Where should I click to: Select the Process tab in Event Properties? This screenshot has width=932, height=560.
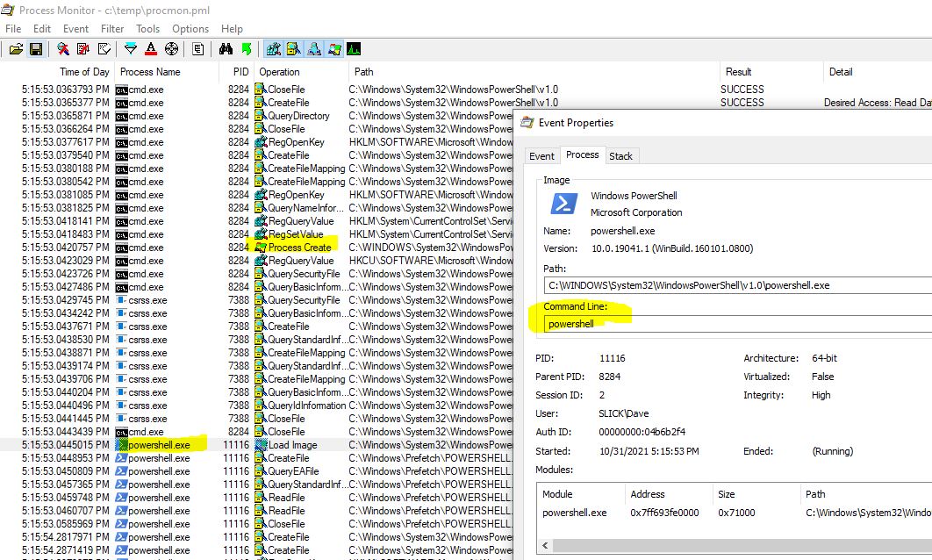tap(583, 154)
